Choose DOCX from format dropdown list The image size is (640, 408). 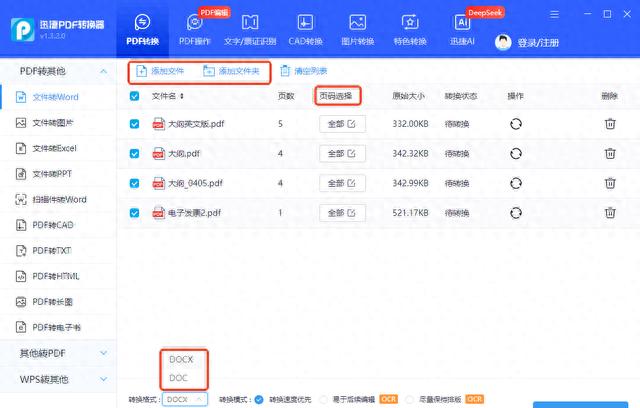point(181,359)
